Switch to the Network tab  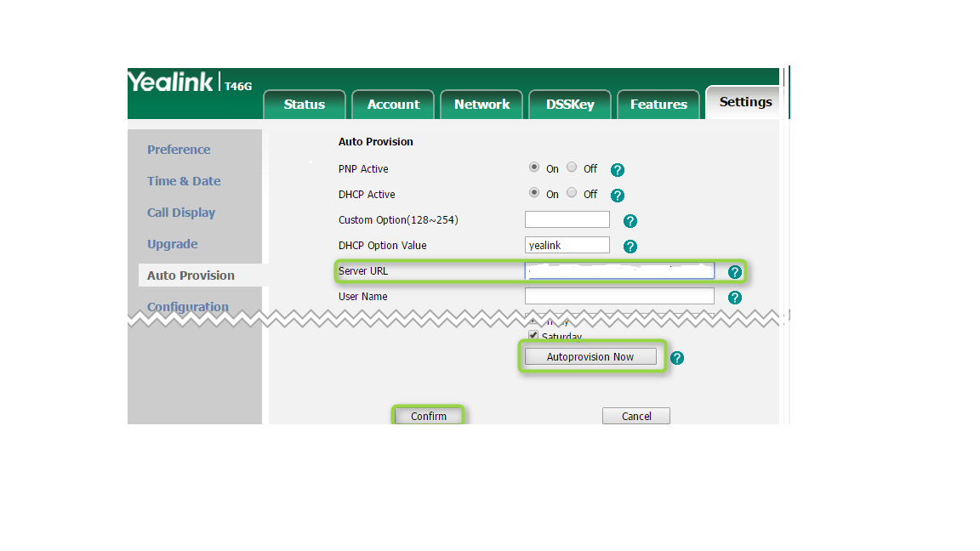click(x=481, y=105)
